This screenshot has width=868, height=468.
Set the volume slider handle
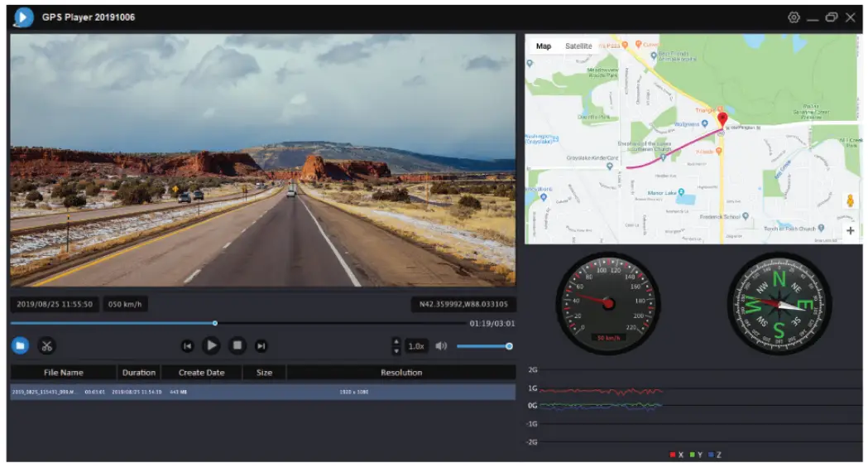click(x=509, y=346)
